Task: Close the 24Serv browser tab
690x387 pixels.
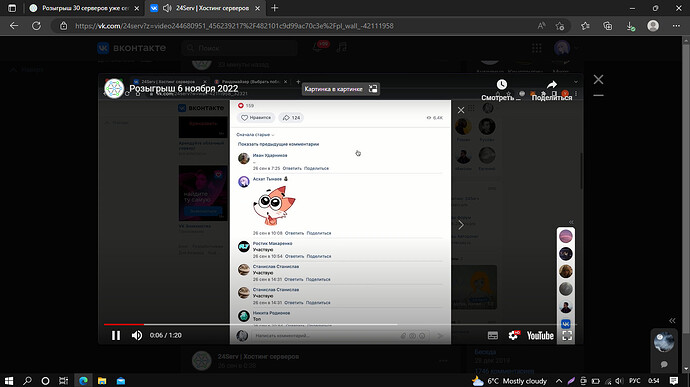Action: pyautogui.click(x=257, y=8)
